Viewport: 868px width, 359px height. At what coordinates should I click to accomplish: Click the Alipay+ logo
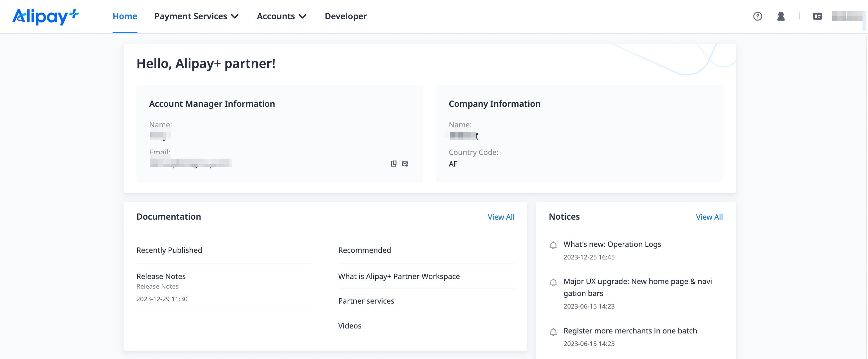(x=45, y=17)
